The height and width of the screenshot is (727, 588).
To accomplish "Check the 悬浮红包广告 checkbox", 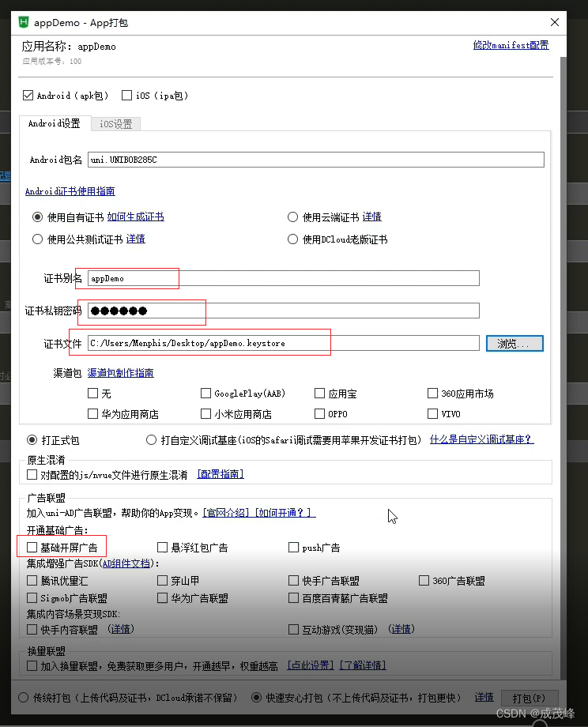I will [162, 548].
